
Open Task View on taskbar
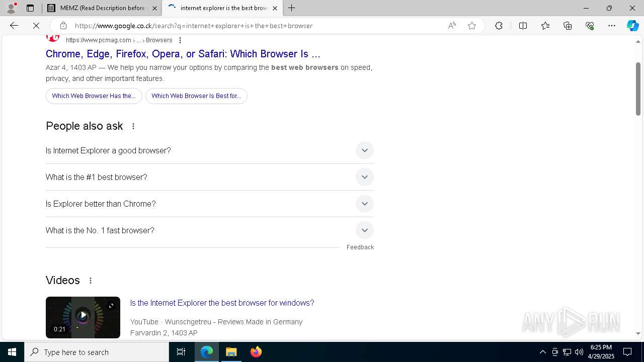181,352
